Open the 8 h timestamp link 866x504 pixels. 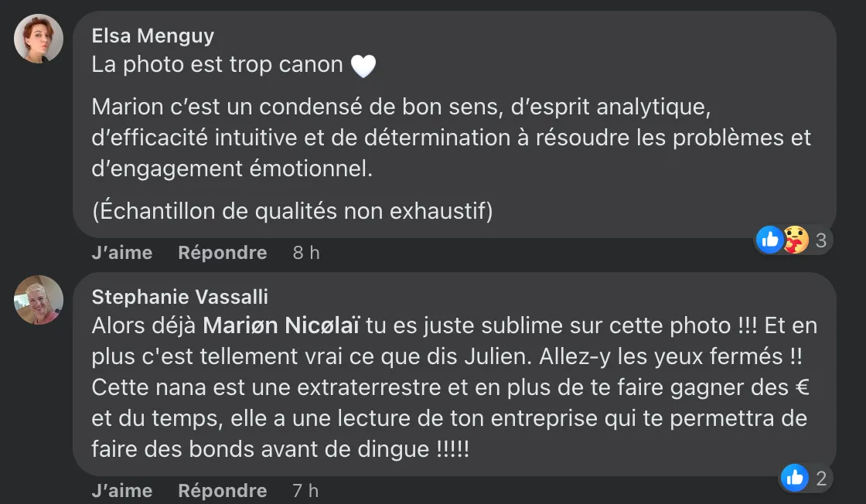[x=306, y=252]
